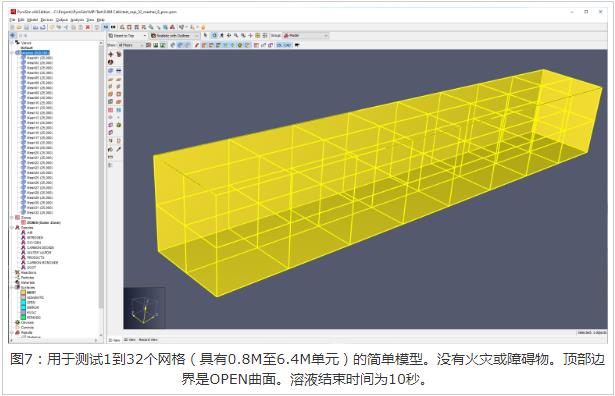615x396 pixels.
Task: Open the Analysis menu
Action: point(77,20)
